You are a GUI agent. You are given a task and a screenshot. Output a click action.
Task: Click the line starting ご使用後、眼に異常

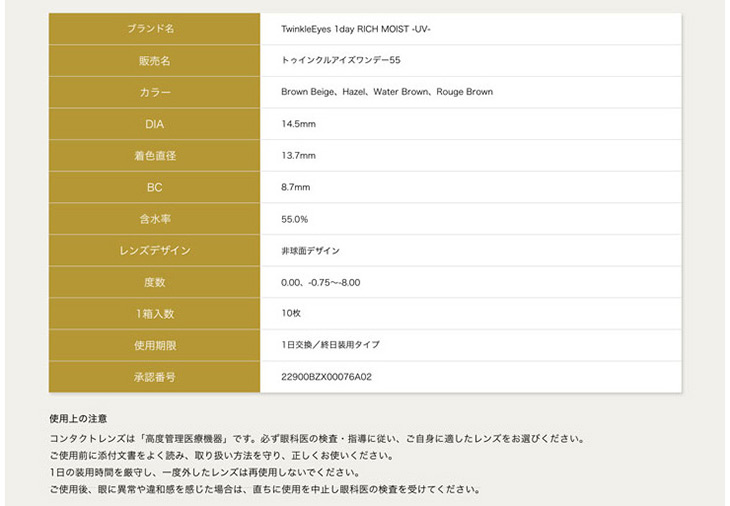[x=265, y=489]
